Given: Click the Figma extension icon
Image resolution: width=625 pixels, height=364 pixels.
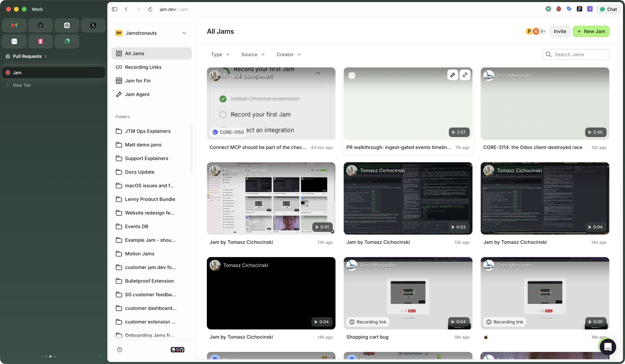Looking at the screenshot, I should 579,9.
